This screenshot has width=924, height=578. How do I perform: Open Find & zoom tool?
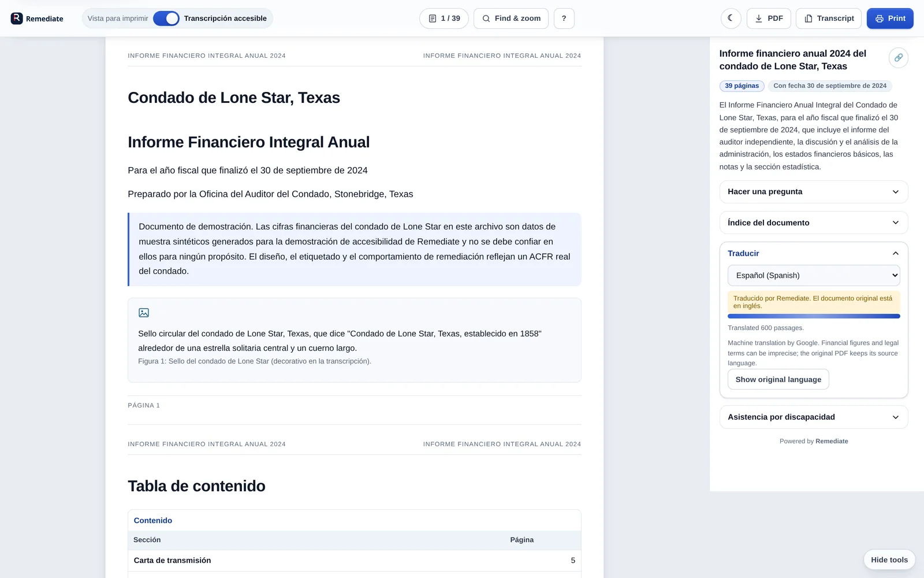511,18
